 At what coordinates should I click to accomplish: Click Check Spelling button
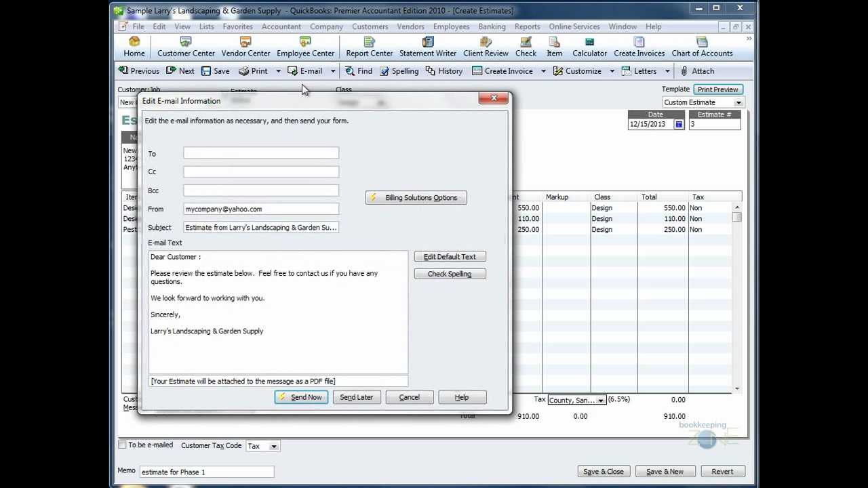(450, 274)
